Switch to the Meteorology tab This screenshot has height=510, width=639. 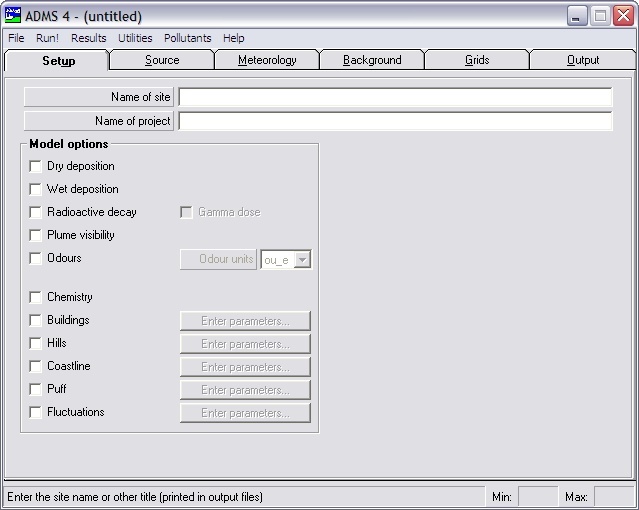coord(267,60)
